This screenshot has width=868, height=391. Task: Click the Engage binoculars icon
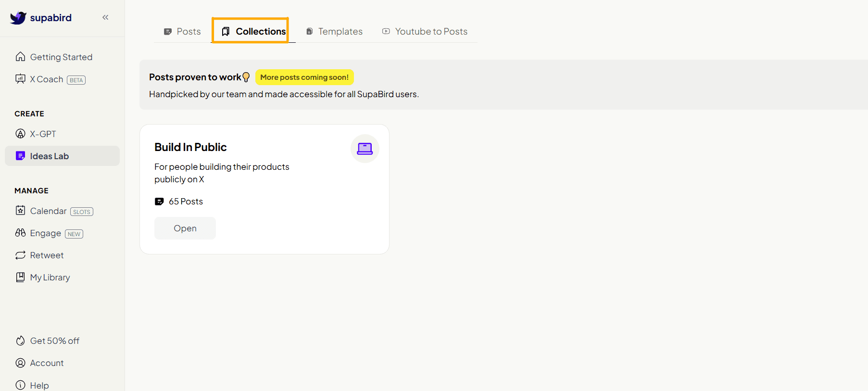[20, 233]
